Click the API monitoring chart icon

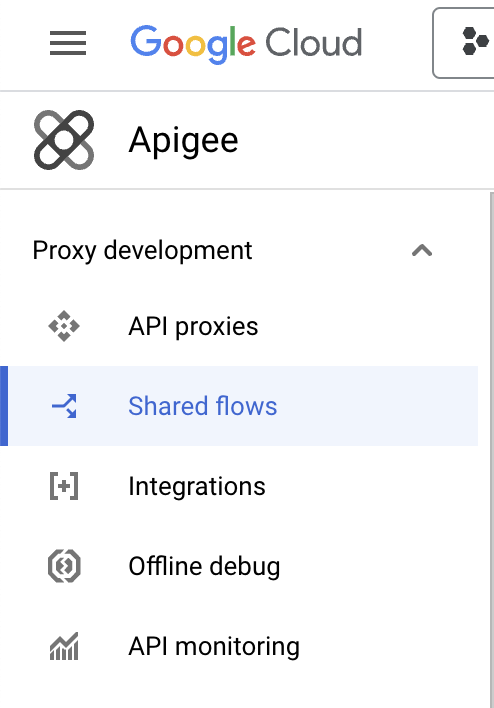(x=64, y=646)
